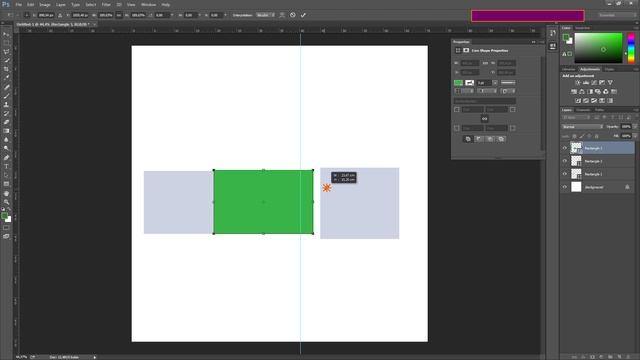This screenshot has width=640, height=360.
Task: Select the Rectangle shape tool
Action: click(x=6, y=184)
